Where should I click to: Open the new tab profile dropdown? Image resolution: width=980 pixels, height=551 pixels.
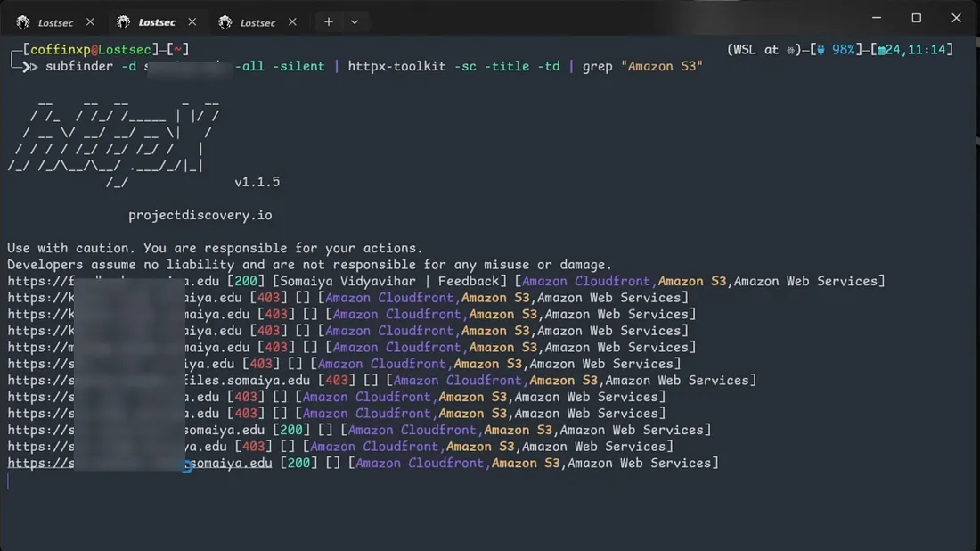pos(355,22)
